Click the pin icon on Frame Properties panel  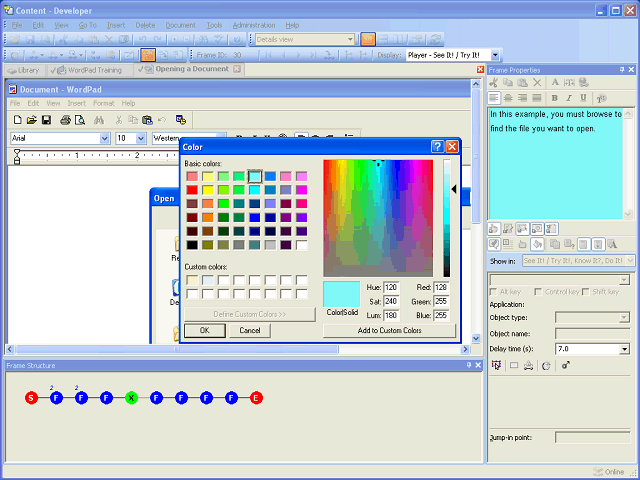pyautogui.click(x=622, y=70)
